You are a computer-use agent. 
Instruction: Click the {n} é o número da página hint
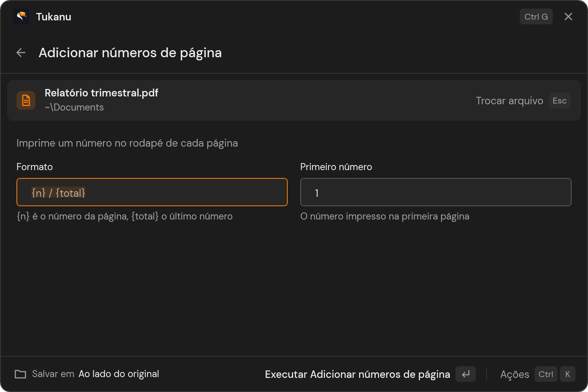pyautogui.click(x=125, y=216)
